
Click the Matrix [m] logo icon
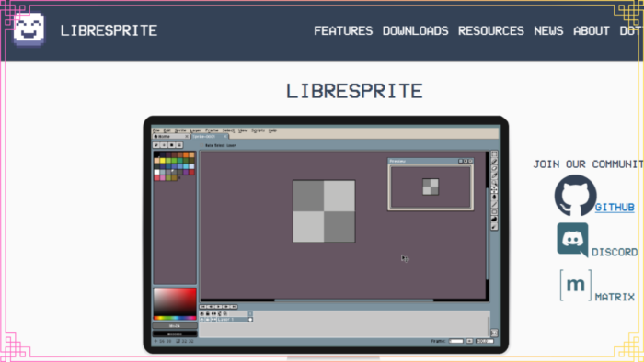pos(576,286)
